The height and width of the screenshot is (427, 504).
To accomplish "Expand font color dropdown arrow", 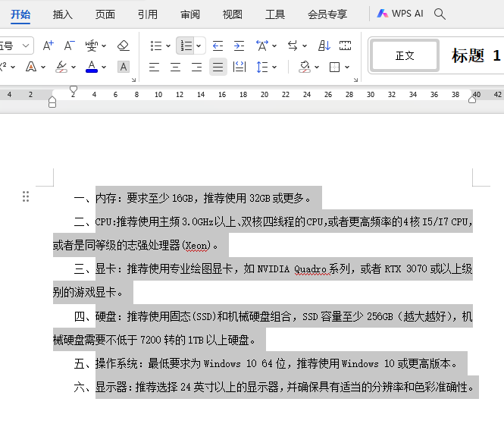I will [104, 68].
